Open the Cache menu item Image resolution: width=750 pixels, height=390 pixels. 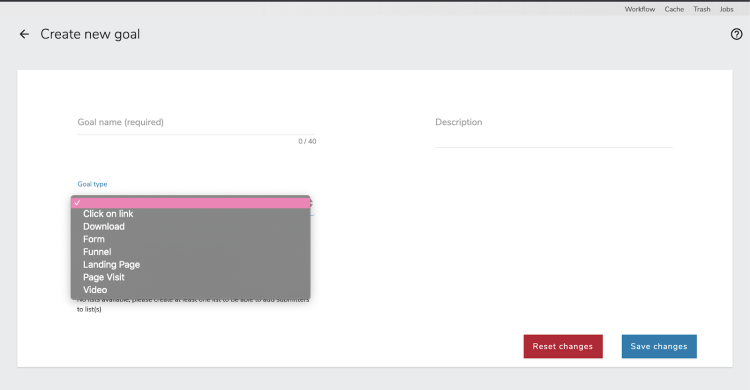(x=674, y=9)
